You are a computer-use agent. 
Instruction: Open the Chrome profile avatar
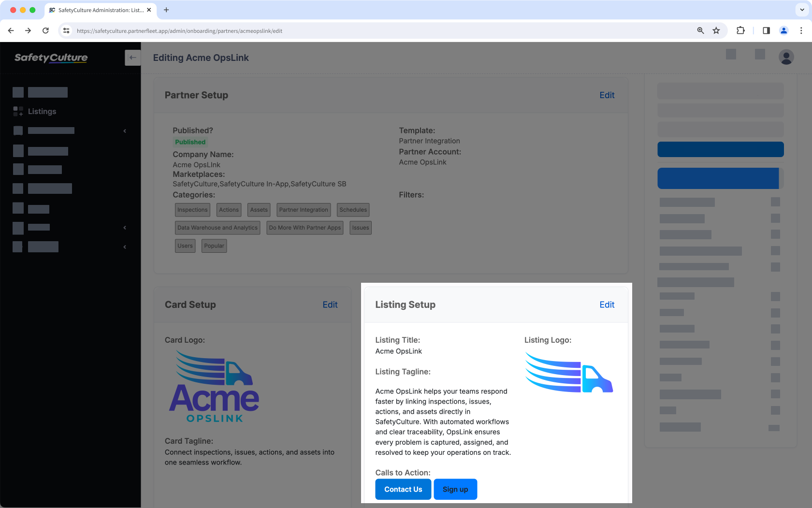click(x=784, y=30)
